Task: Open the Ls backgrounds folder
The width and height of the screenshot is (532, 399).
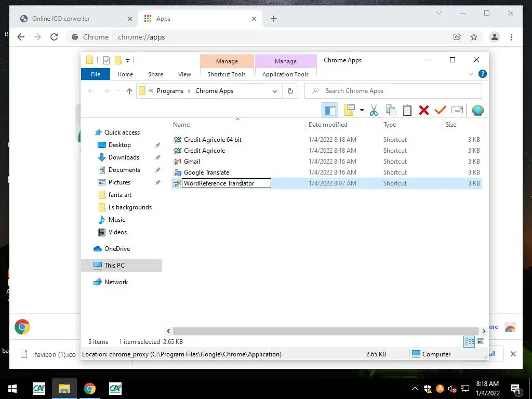Action: tap(130, 207)
